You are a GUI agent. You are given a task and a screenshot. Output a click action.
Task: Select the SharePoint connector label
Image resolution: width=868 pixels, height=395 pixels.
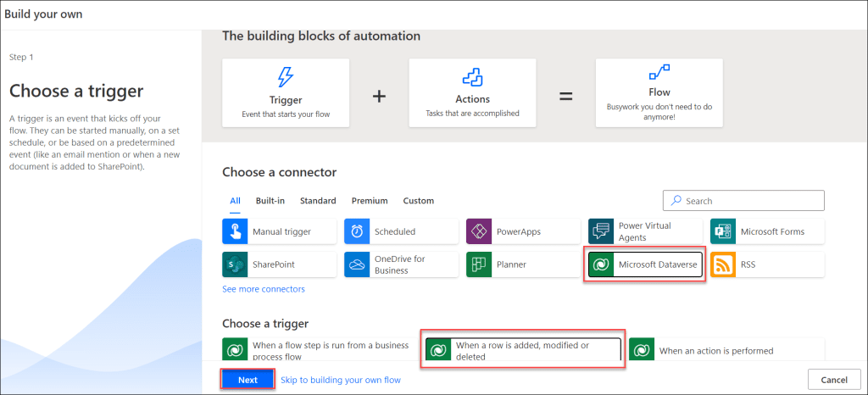click(274, 265)
